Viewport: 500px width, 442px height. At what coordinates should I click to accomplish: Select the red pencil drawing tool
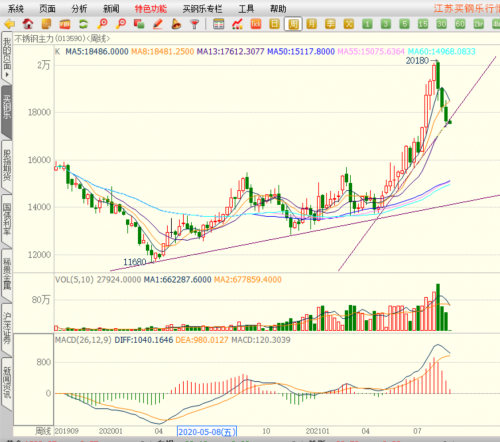pos(158,24)
